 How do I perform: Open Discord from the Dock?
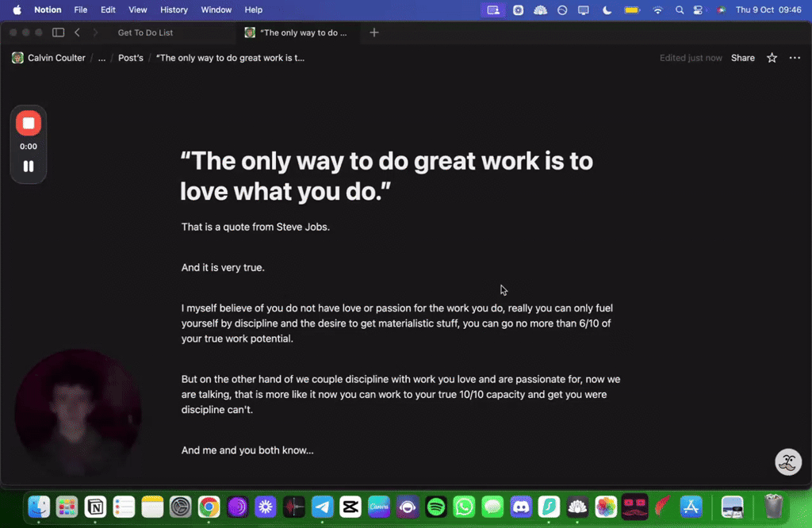[x=520, y=507]
